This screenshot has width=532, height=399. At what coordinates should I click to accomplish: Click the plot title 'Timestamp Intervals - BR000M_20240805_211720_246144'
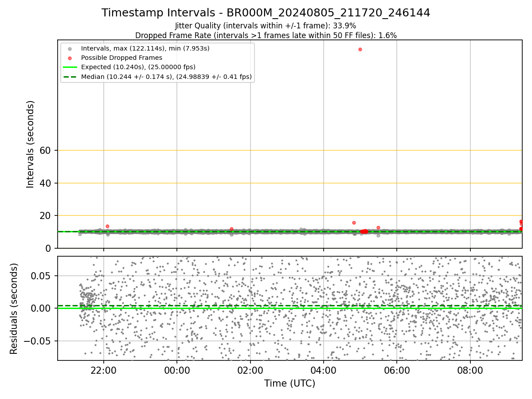click(x=266, y=13)
